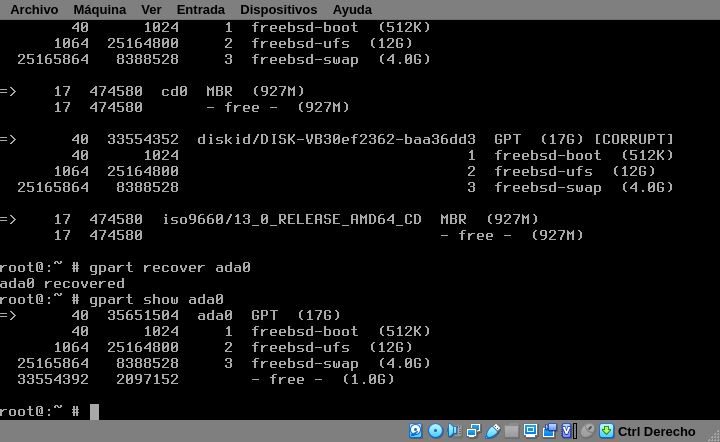The height and width of the screenshot is (442, 720).
Task: Click the [CORRUPT] flag text
Action: pos(634,139)
